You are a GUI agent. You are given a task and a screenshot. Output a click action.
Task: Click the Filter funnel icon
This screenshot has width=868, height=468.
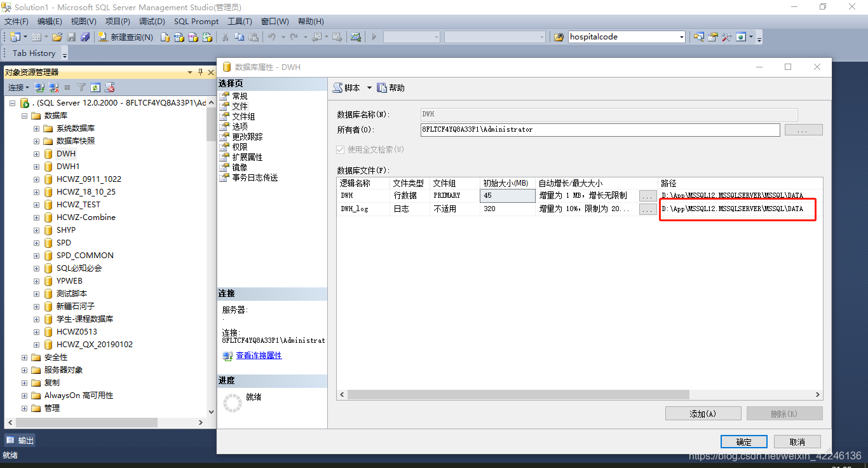coord(81,87)
